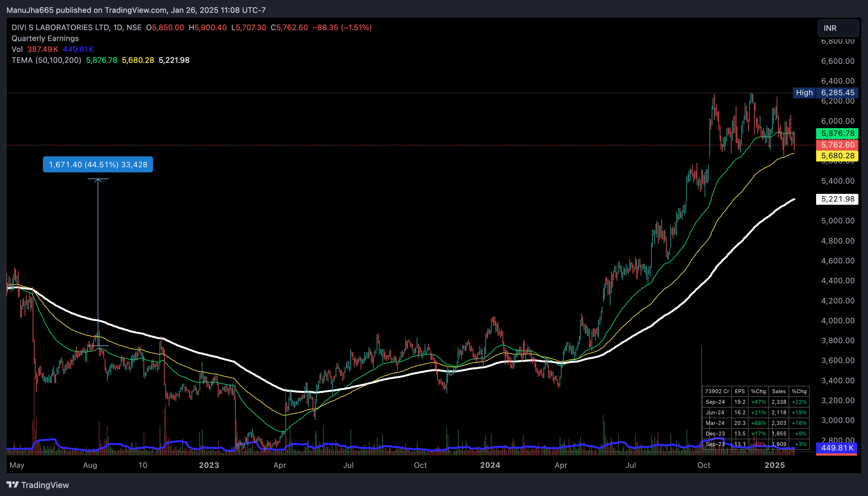Screen dimensions: 868x496
Task: Click the volume value 387.49K
Action: coord(43,49)
